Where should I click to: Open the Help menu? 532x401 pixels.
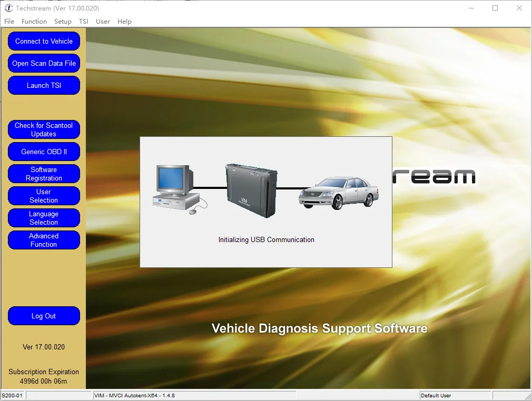click(124, 22)
